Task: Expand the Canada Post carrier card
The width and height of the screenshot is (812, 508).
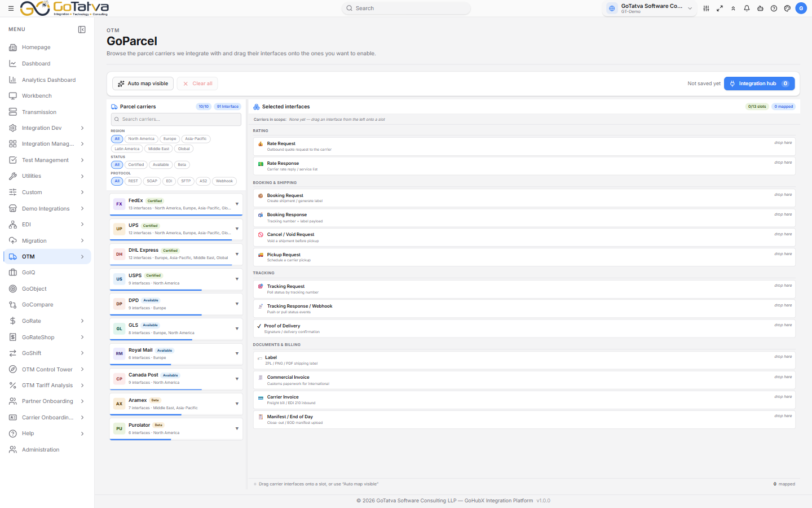Action: (x=237, y=379)
